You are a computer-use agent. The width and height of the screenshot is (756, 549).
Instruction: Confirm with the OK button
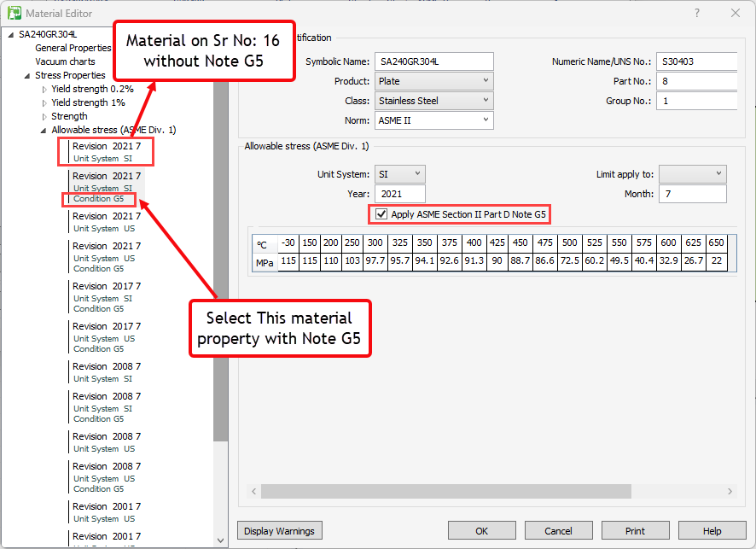pyautogui.click(x=481, y=531)
